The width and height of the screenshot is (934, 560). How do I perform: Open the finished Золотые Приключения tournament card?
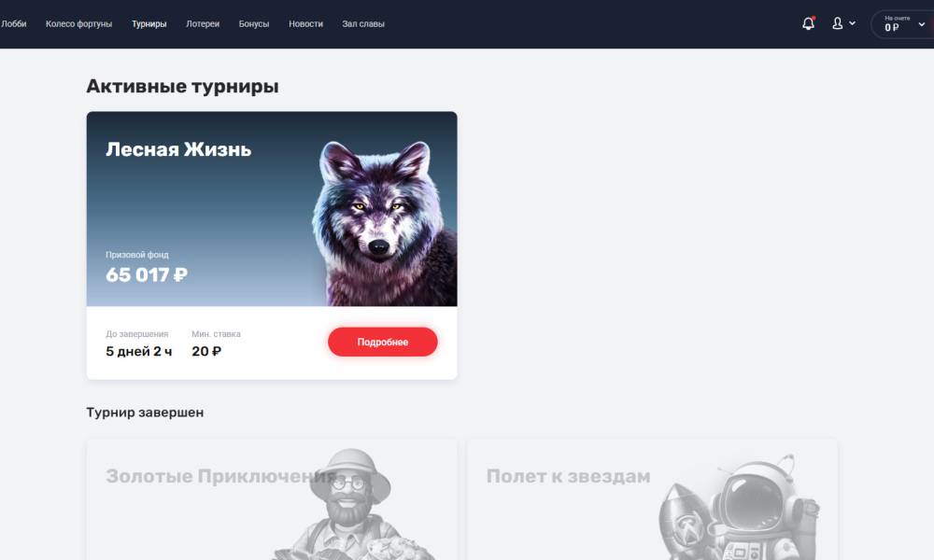tap(272, 500)
